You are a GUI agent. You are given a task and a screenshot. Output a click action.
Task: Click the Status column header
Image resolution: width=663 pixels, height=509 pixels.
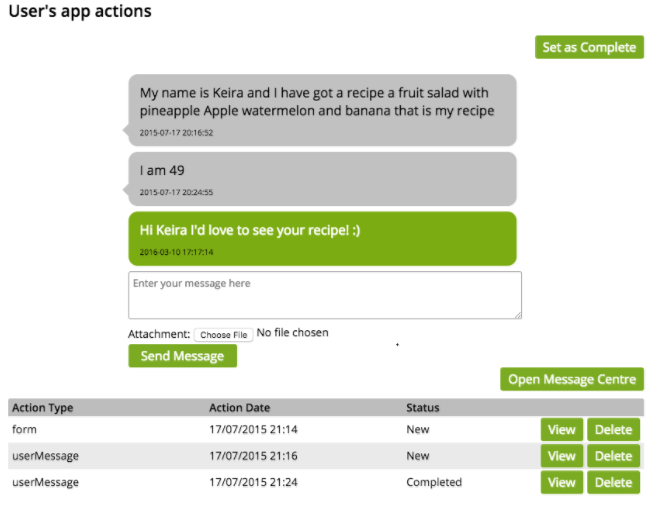(423, 408)
